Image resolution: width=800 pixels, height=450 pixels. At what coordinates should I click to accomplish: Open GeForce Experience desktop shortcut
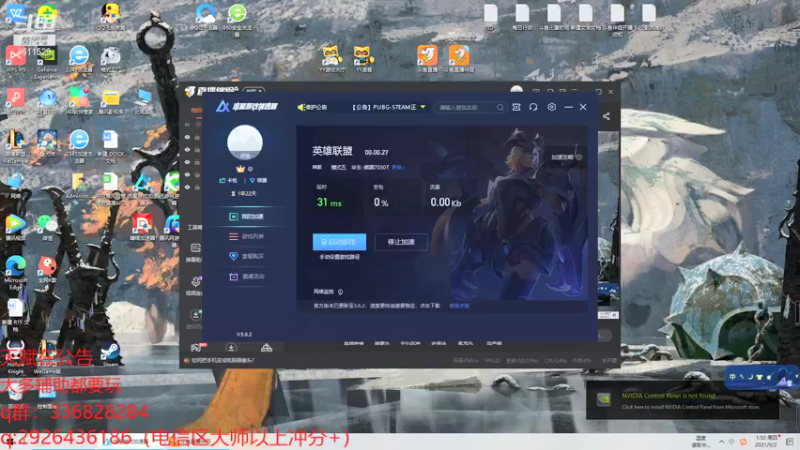(x=47, y=63)
